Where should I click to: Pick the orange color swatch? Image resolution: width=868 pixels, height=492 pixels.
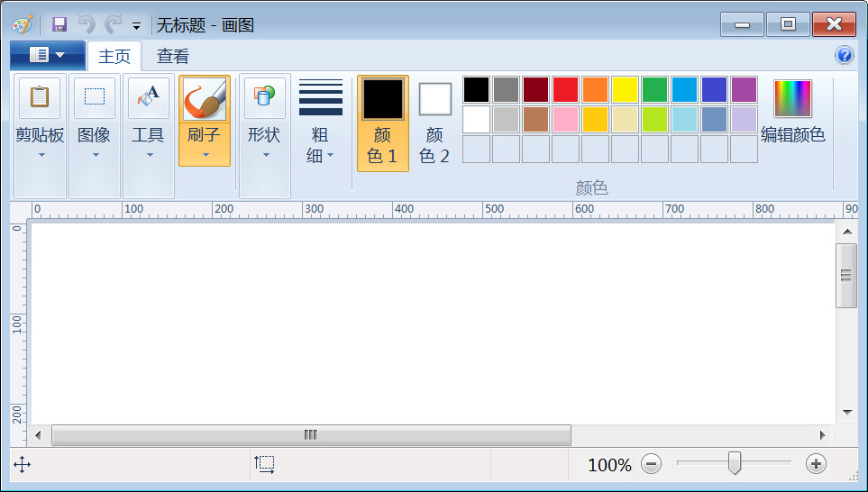[x=595, y=89]
